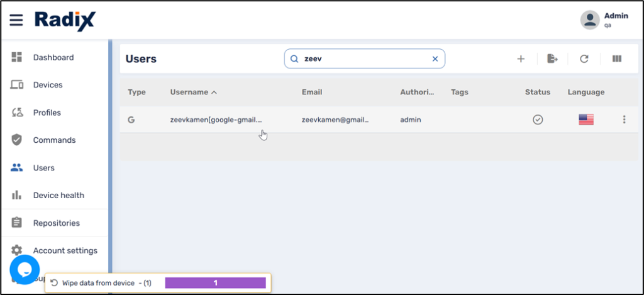Select Device health in sidebar
Screen dimensions: 644x295
pyautogui.click(x=58, y=195)
